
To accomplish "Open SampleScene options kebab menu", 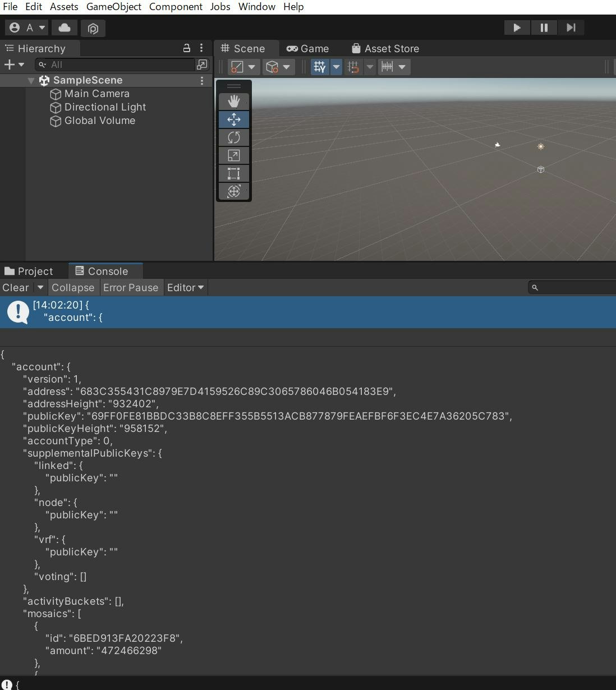I will pyautogui.click(x=202, y=80).
